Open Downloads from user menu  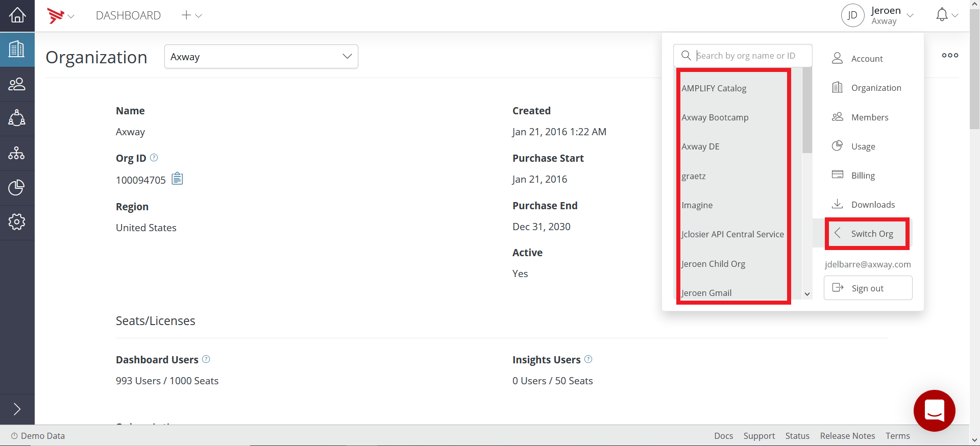click(x=863, y=204)
